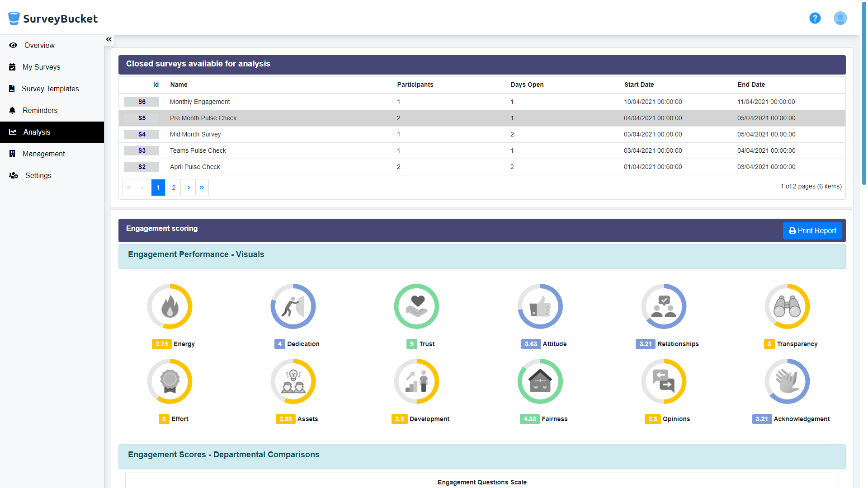Click the Print Report button
This screenshot has width=868, height=488.
[812, 230]
